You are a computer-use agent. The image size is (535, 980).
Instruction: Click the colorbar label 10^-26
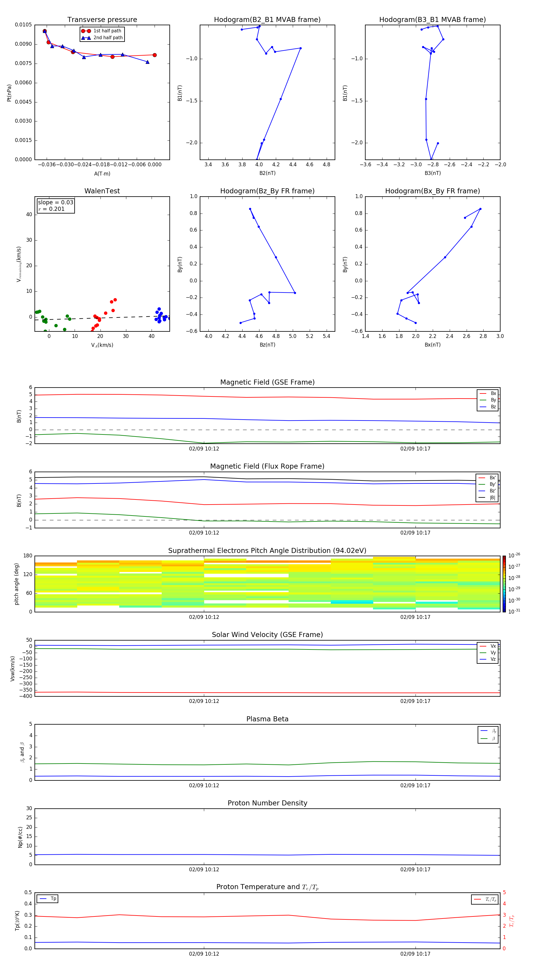click(x=514, y=555)
